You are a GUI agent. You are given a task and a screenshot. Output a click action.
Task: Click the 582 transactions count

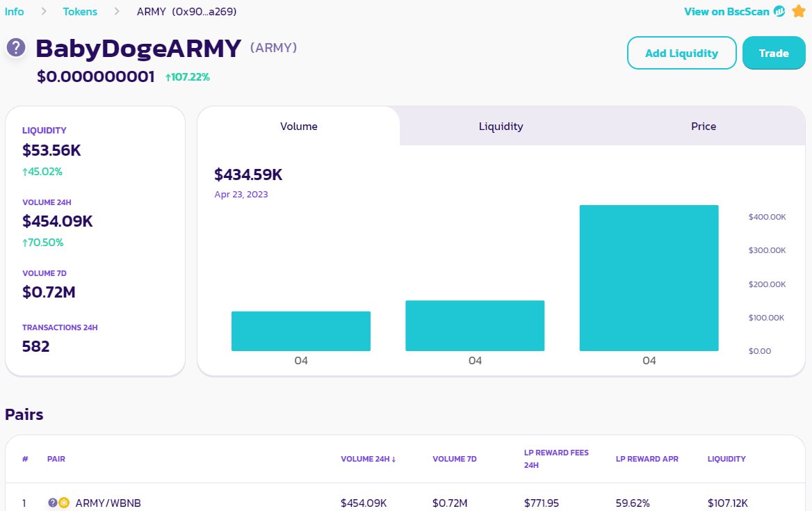click(x=35, y=346)
